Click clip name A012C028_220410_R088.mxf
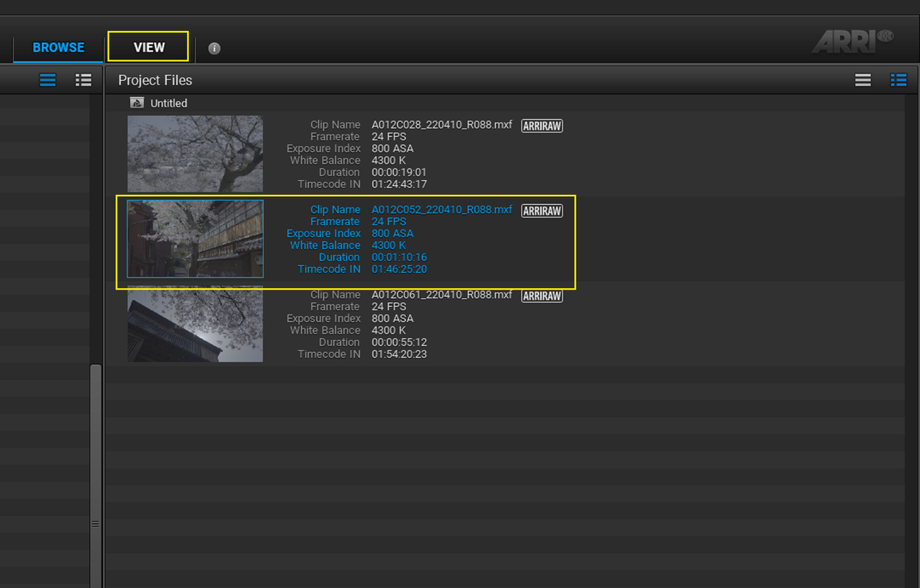The width and height of the screenshot is (920, 588). [x=442, y=125]
